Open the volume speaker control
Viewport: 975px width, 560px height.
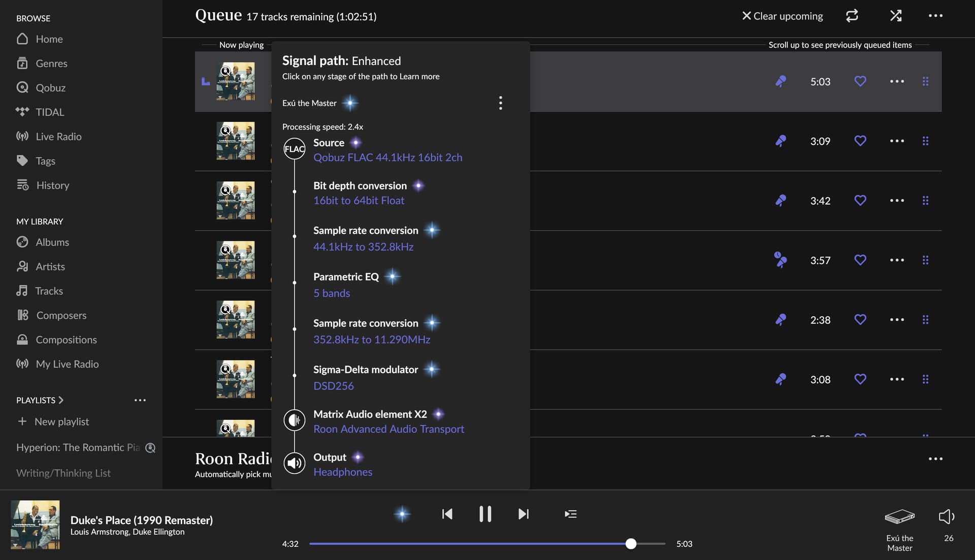click(x=947, y=517)
